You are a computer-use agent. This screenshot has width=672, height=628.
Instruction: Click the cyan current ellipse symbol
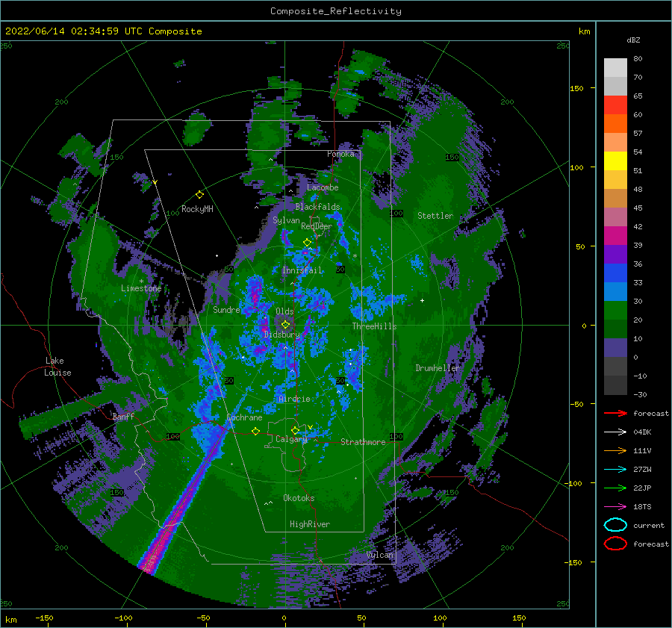[615, 525]
